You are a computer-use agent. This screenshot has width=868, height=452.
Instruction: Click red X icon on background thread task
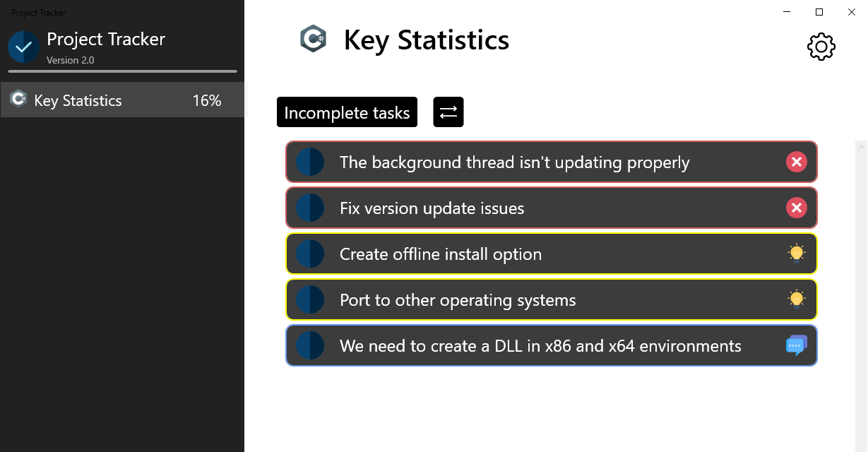click(796, 162)
